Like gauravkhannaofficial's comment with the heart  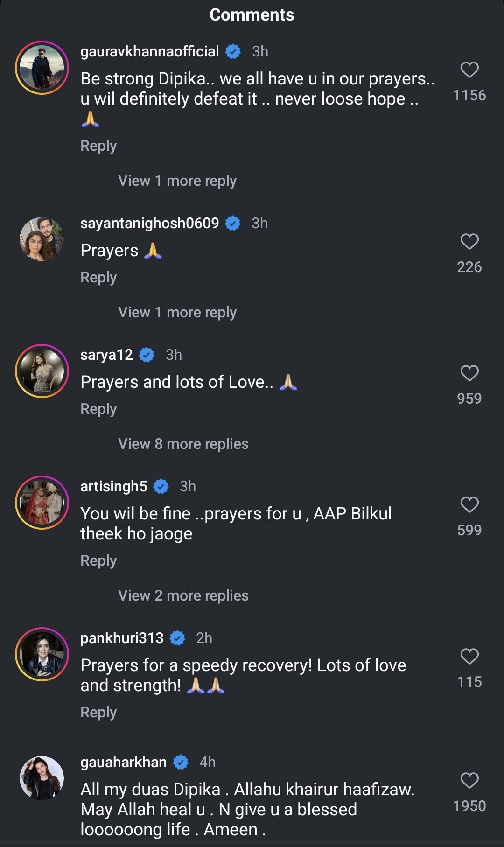469,70
